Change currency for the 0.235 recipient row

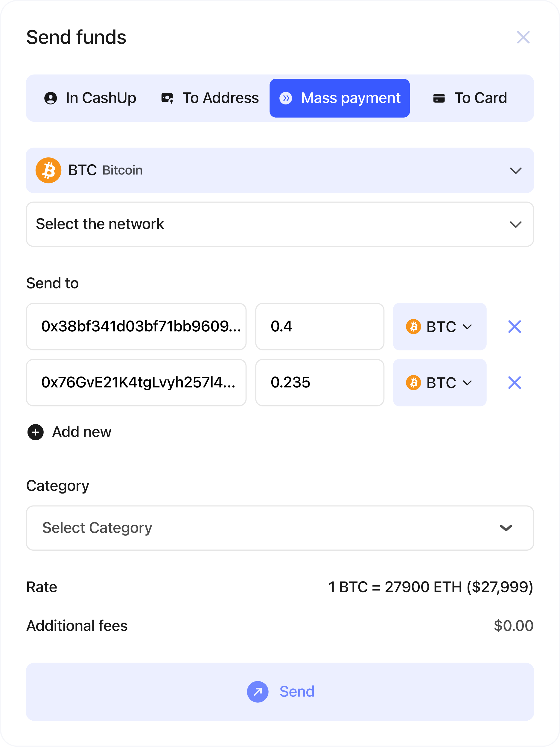click(x=439, y=382)
